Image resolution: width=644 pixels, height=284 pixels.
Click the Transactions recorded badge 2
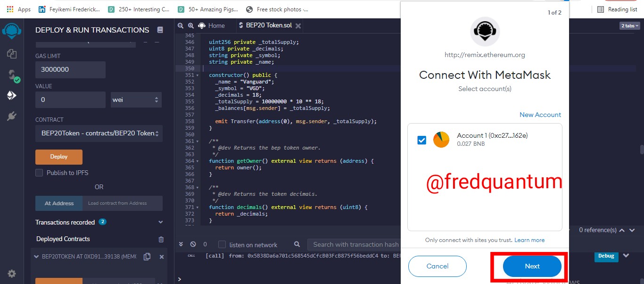pyautogui.click(x=102, y=222)
